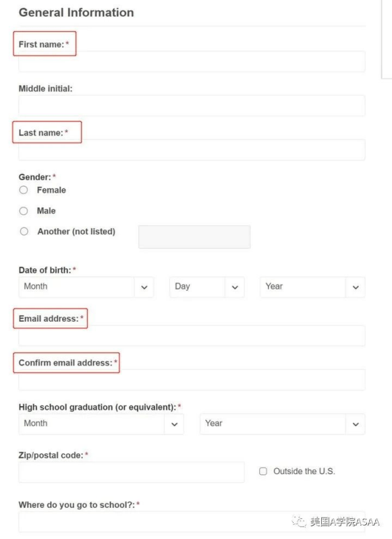Open the birth Year dropdown

point(312,287)
